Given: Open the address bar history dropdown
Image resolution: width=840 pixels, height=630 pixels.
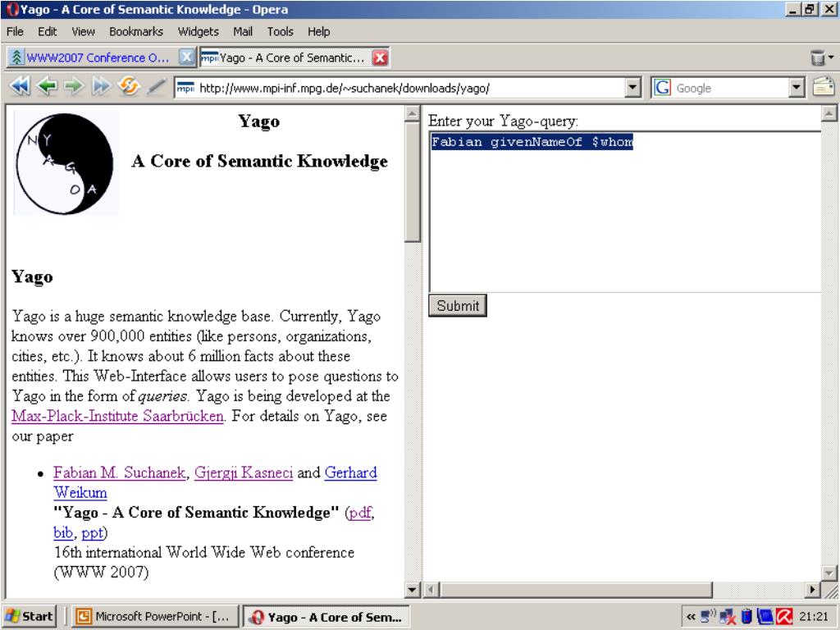Looking at the screenshot, I should [x=633, y=87].
